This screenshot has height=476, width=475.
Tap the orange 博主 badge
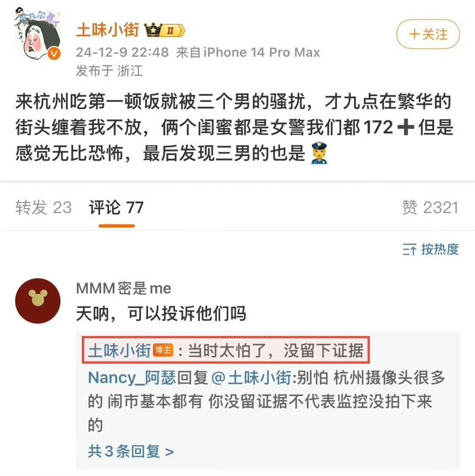[x=163, y=350]
